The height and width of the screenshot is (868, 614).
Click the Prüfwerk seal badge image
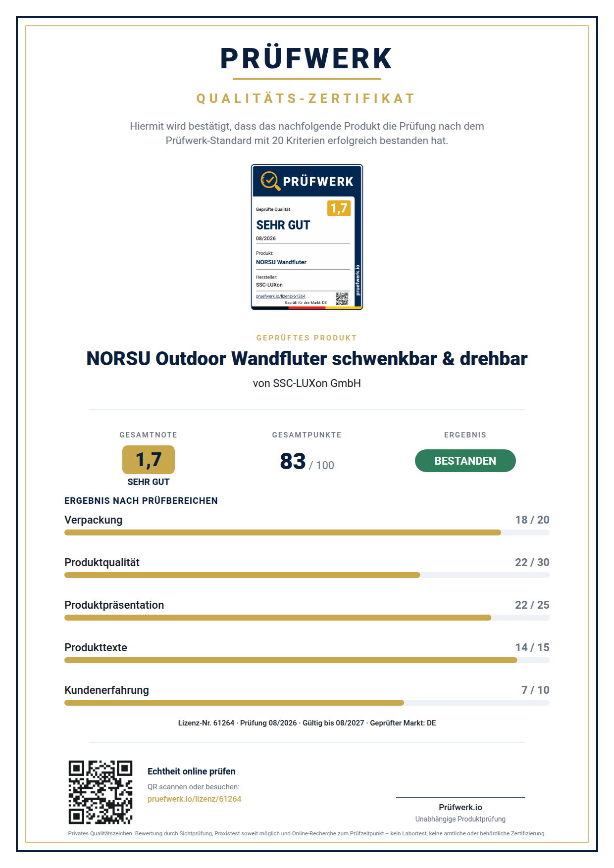tap(307, 237)
